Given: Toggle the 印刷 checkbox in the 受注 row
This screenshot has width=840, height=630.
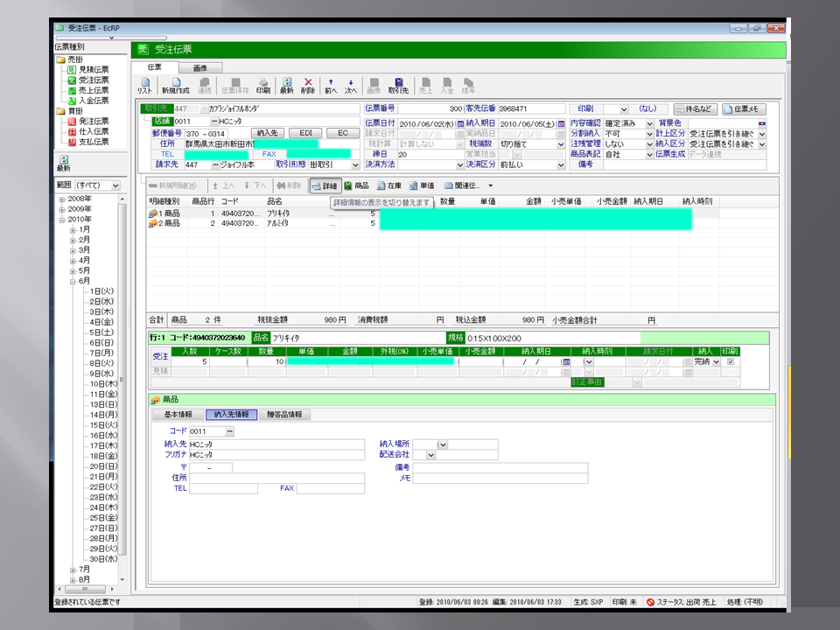Looking at the screenshot, I should (x=731, y=361).
